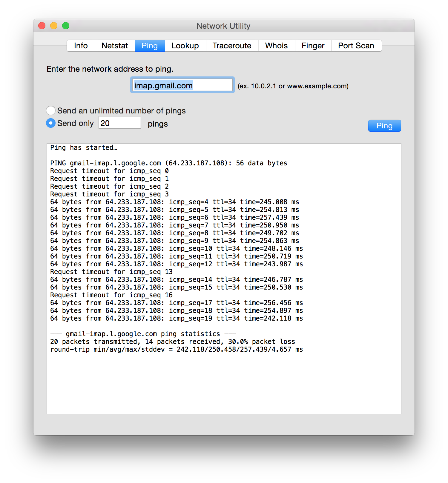This screenshot has height=483, width=448.
Task: Click the icmp_seq=9 time=254.863 ms line
Action: click(174, 241)
